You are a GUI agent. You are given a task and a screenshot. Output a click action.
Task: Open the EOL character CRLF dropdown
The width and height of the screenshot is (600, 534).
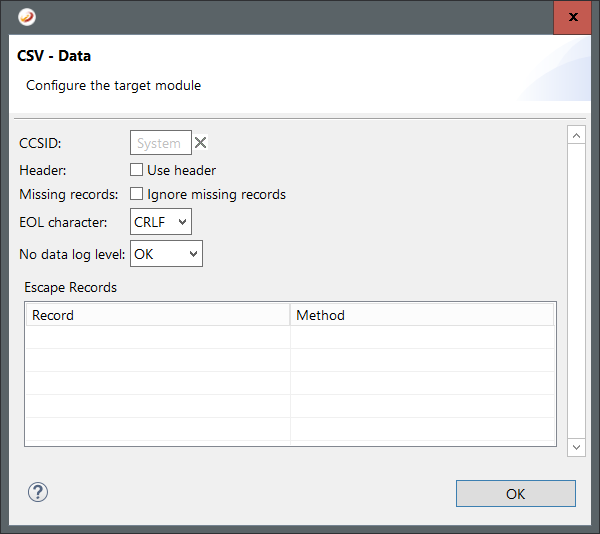tap(161, 221)
